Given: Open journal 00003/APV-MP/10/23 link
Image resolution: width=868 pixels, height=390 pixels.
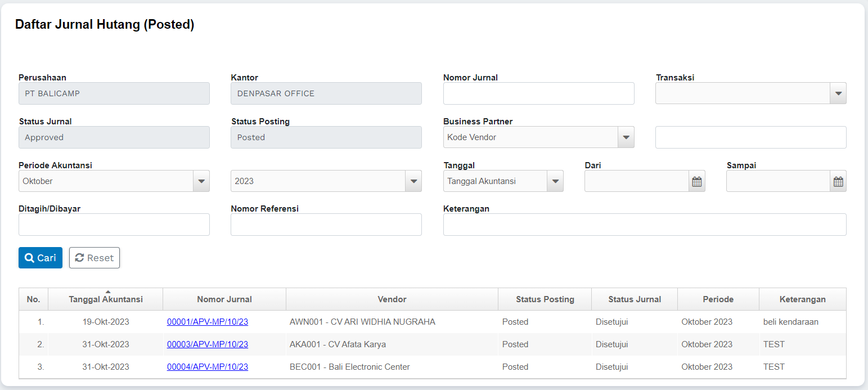Looking at the screenshot, I should coord(208,344).
